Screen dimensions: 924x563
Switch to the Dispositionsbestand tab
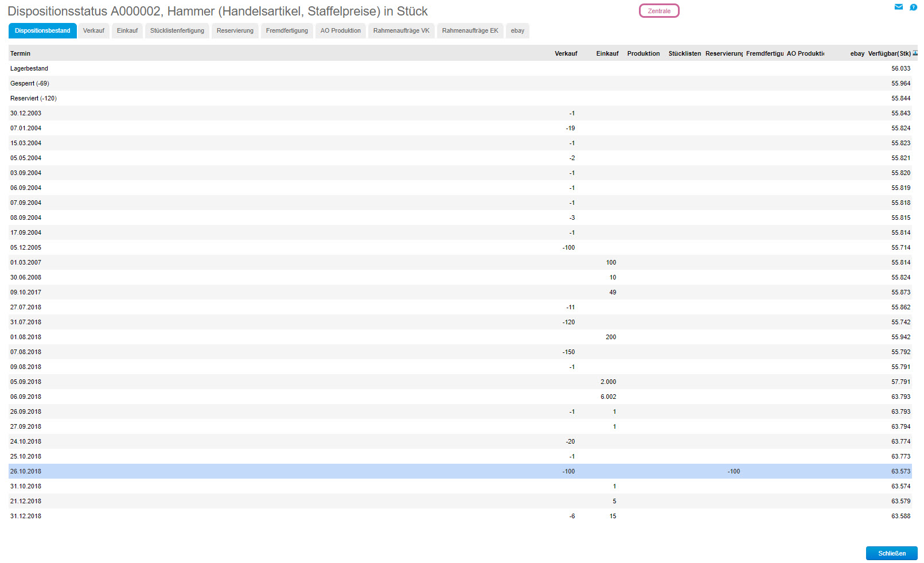(x=42, y=31)
